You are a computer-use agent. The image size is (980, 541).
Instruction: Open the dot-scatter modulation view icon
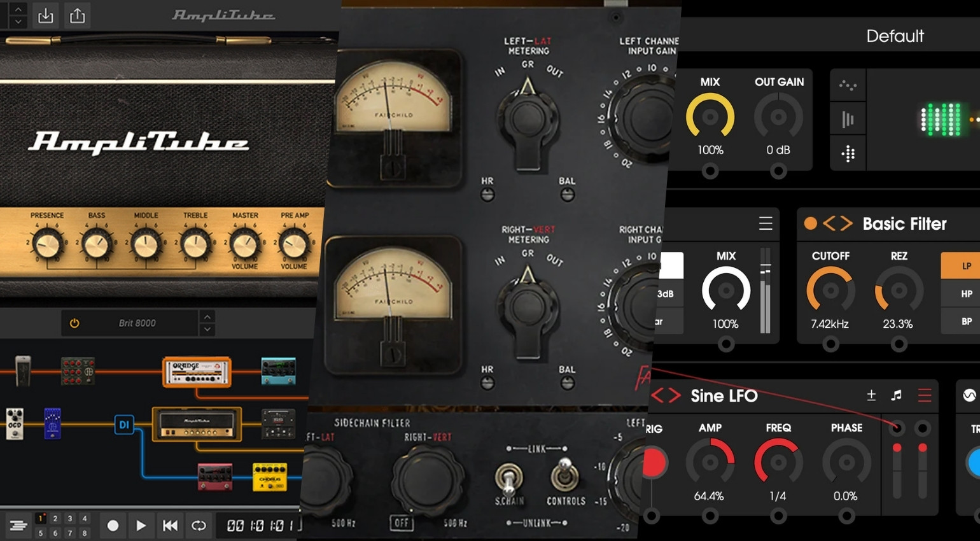point(847,85)
